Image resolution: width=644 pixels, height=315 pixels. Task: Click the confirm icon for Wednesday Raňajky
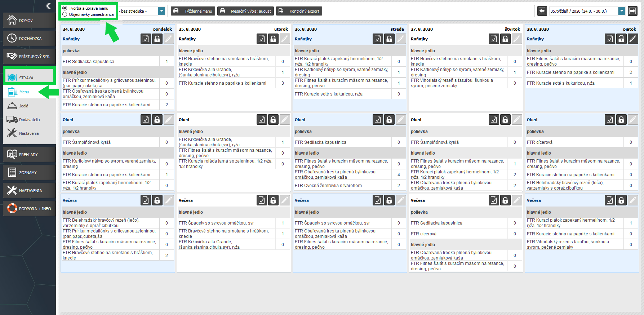378,39
